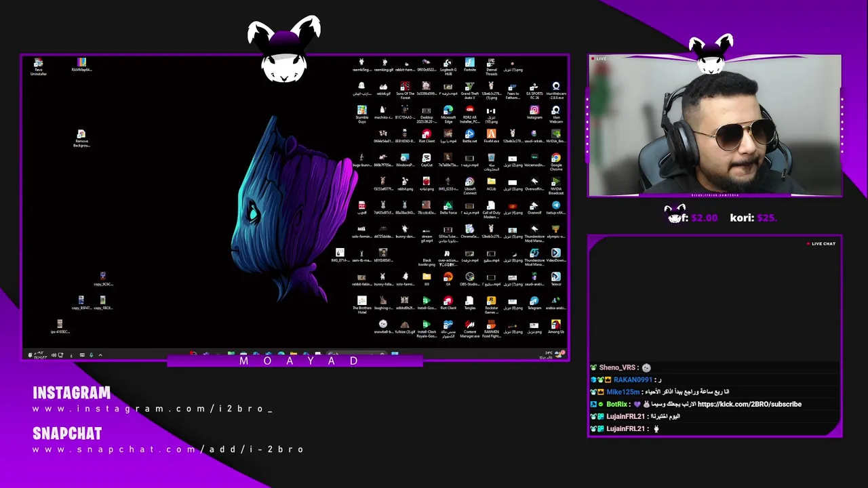Screen dimensions: 868x488
Task: Open the stream gif.mp4 file
Action: [427, 234]
